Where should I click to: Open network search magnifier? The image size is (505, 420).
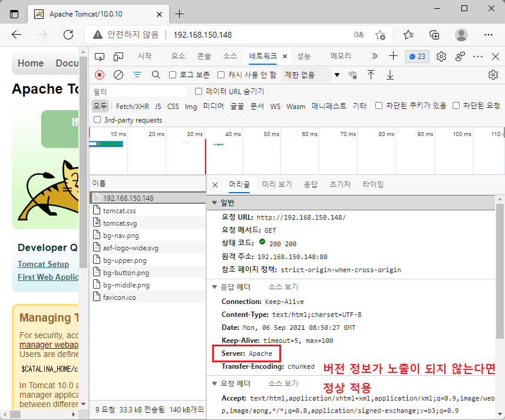pyautogui.click(x=156, y=75)
